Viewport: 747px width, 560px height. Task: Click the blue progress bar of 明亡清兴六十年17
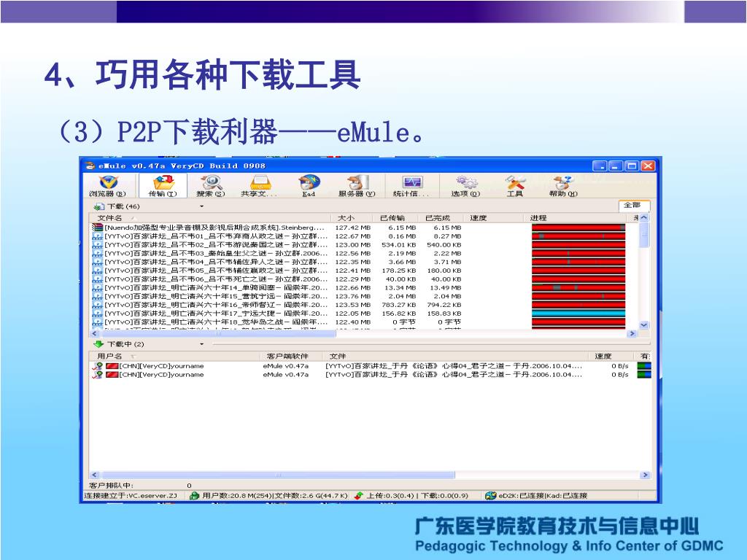pyautogui.click(x=578, y=314)
